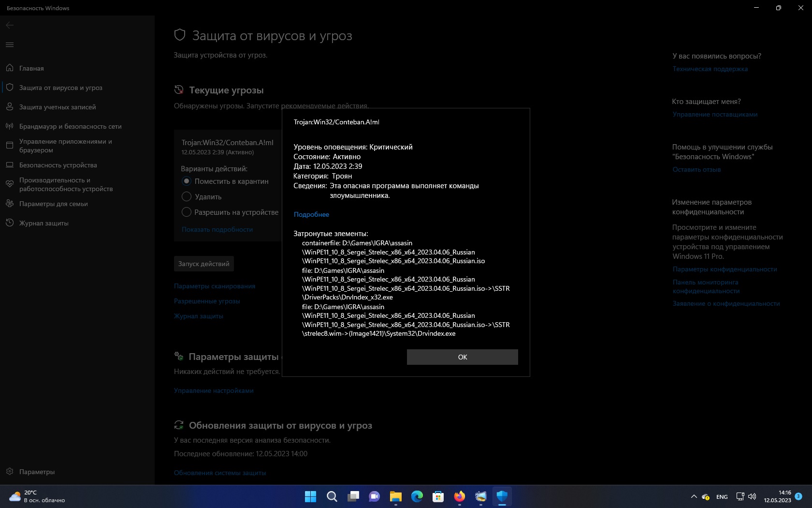
Task: Click the gear icon beside Параметры
Action: tap(10, 471)
